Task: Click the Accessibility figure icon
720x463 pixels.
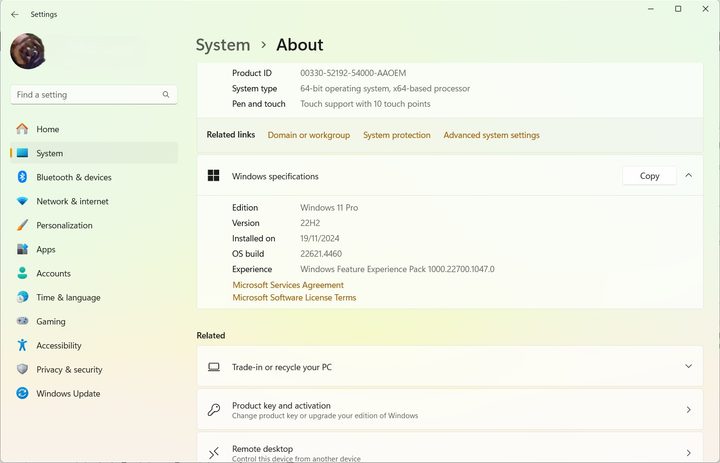Action: click(x=22, y=345)
